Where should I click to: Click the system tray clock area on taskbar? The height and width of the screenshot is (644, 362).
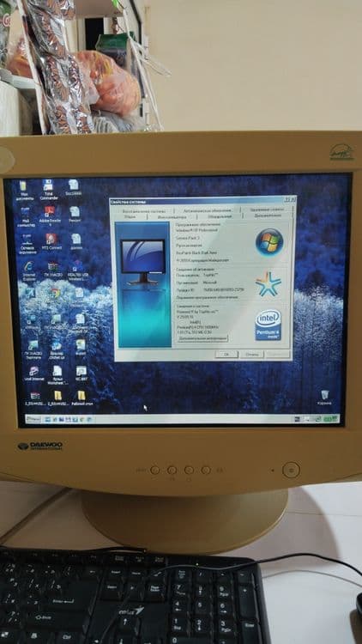[330, 419]
